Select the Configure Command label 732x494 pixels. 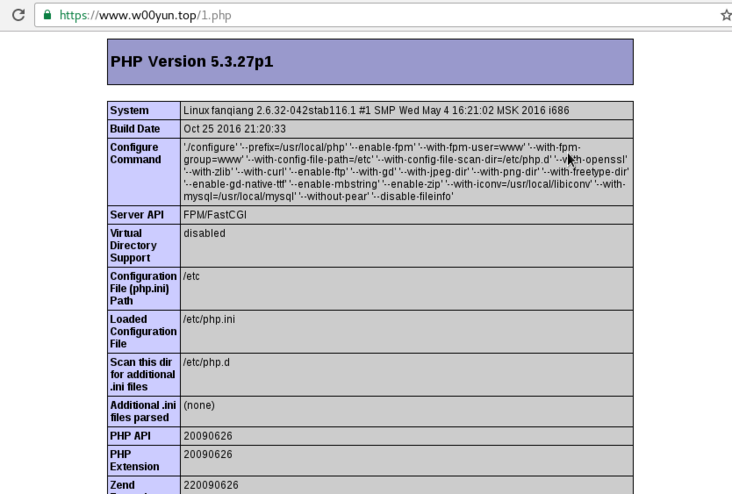pos(135,153)
